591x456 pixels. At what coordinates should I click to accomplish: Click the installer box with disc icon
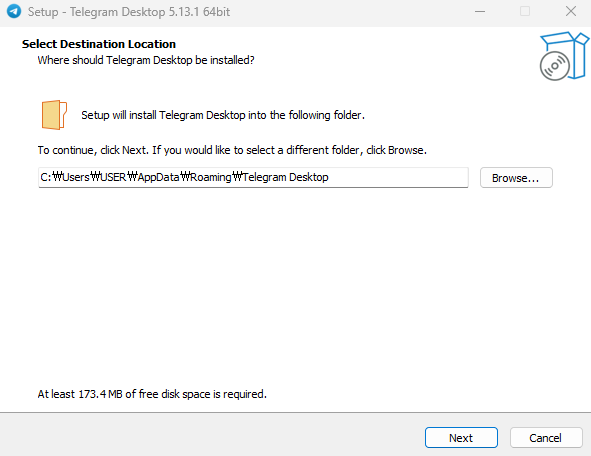[x=564, y=56]
